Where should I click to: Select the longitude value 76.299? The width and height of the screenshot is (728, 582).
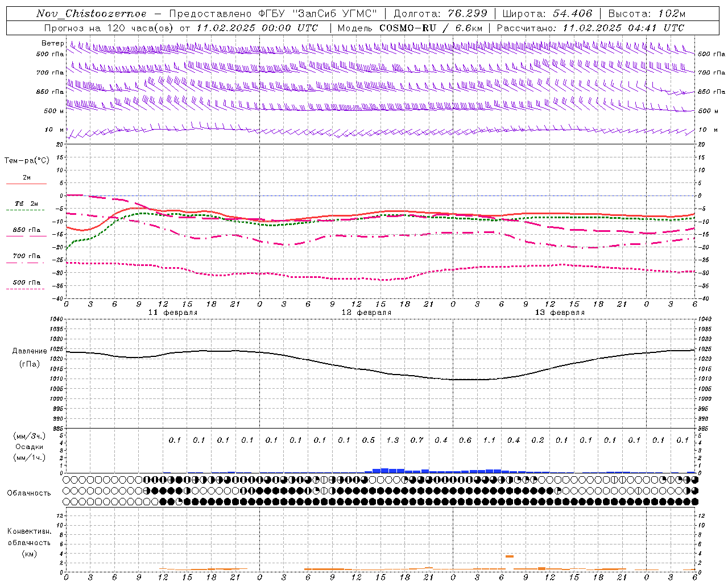[469, 14]
